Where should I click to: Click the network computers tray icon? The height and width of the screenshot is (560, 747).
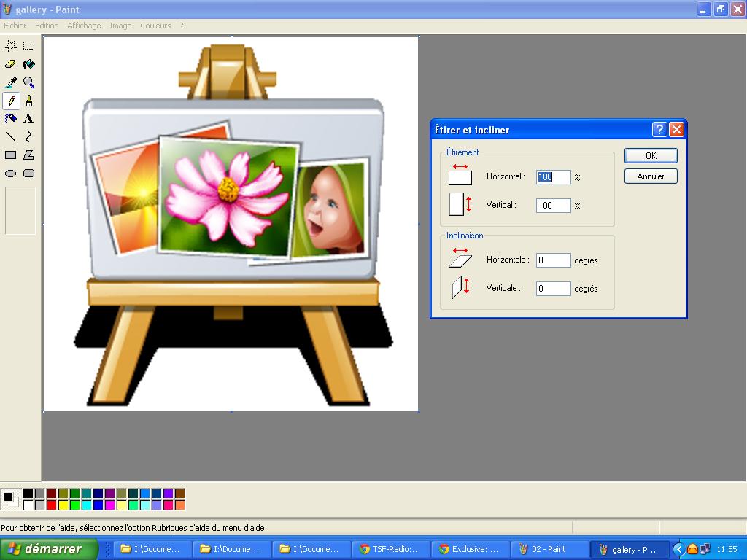[x=705, y=549]
